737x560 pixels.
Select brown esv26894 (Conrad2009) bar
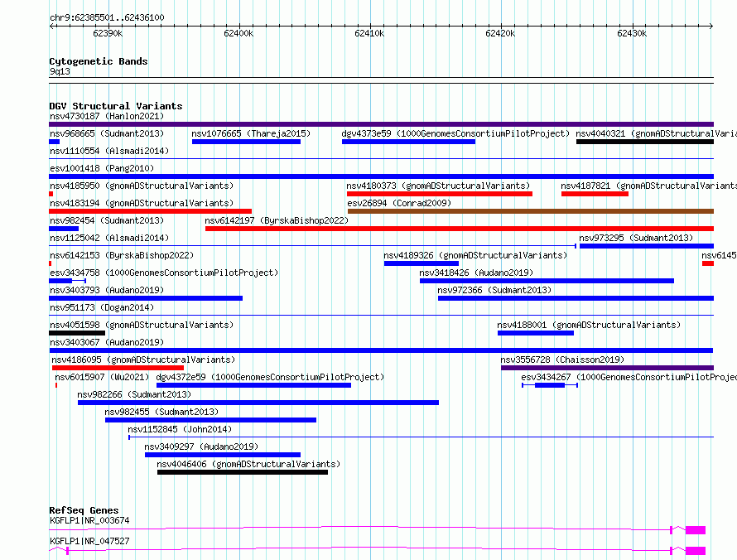coord(531,211)
